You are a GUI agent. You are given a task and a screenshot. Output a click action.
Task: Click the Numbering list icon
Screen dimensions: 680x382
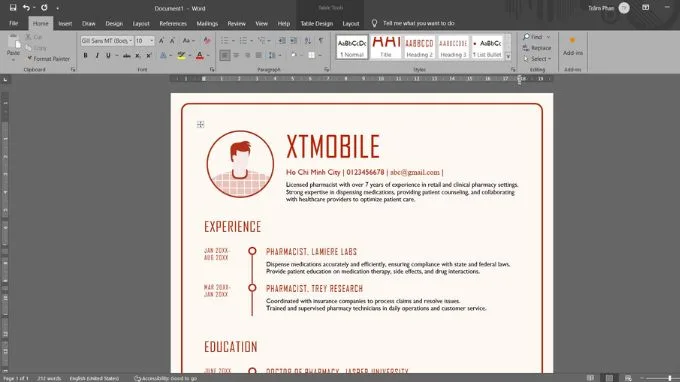[243, 40]
